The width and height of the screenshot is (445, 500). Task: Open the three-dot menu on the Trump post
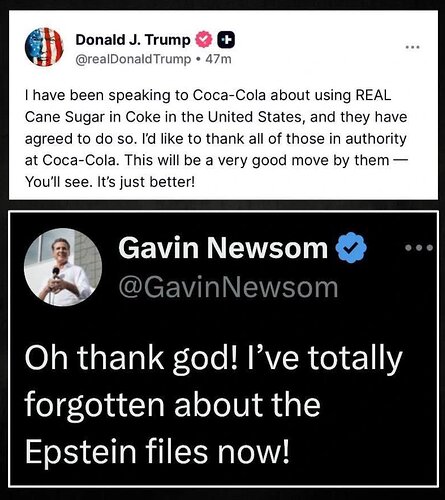click(x=412, y=47)
